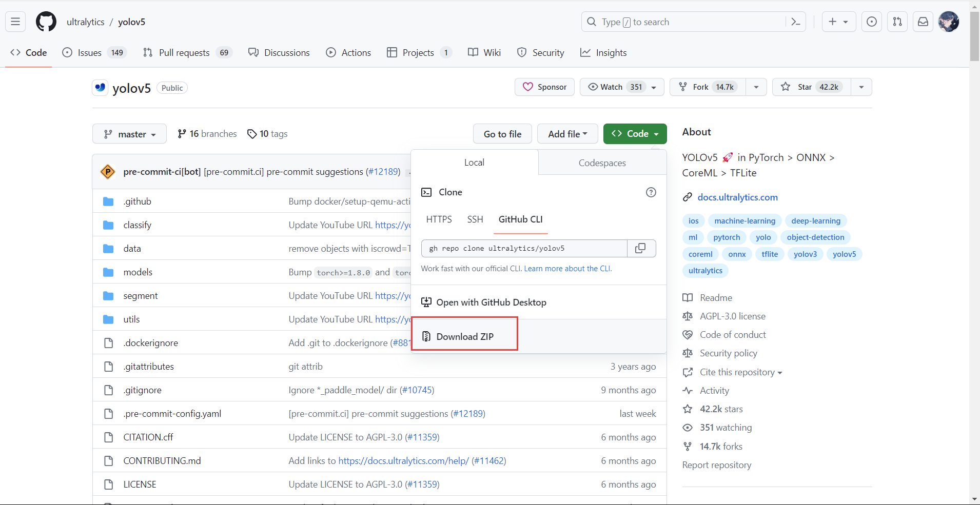
Task: Expand the Fork options arrow
Action: point(756,87)
